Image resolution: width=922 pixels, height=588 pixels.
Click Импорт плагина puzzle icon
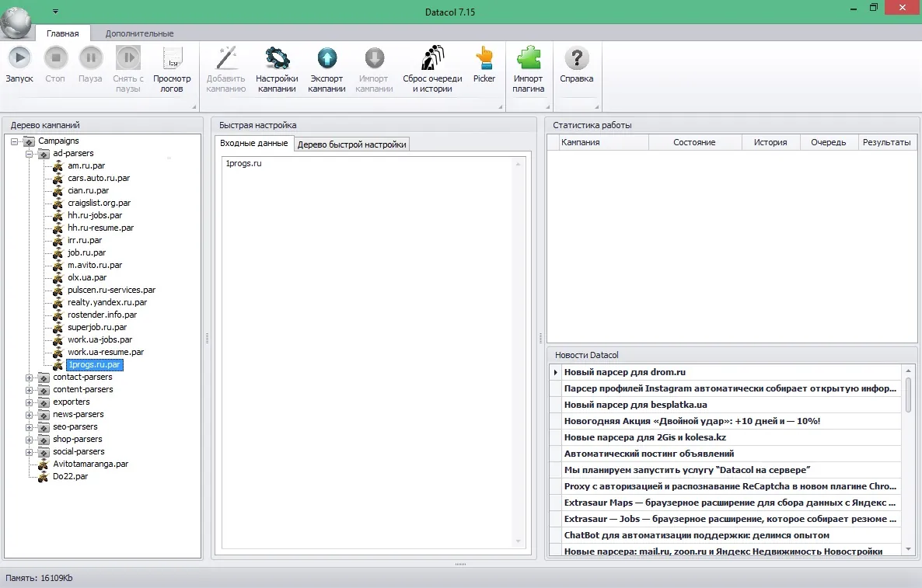click(528, 58)
